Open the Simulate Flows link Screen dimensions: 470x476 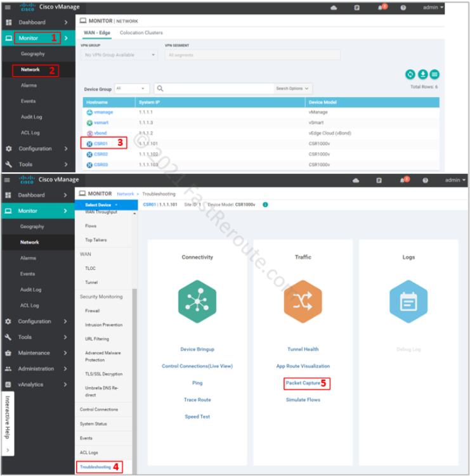click(x=303, y=400)
